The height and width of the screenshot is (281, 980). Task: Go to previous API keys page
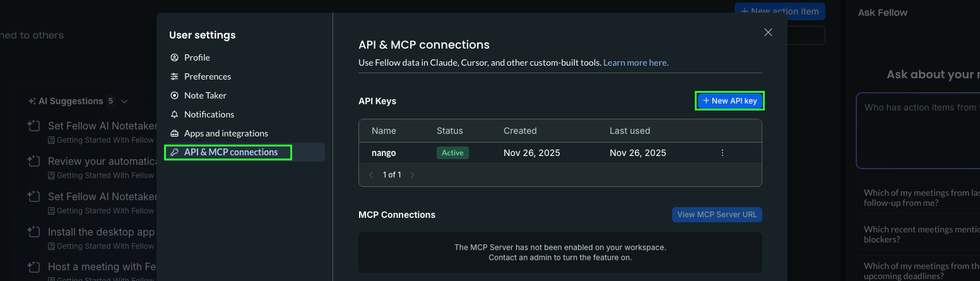point(371,175)
